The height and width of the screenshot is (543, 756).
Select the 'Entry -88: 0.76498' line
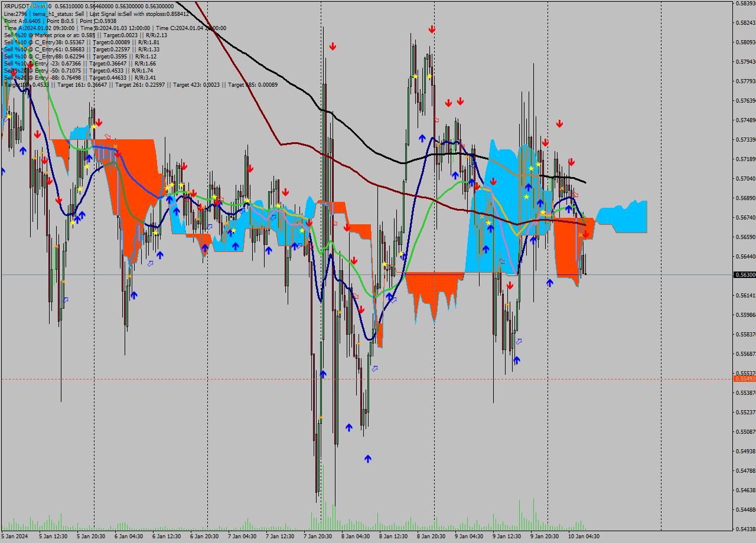[80, 77]
